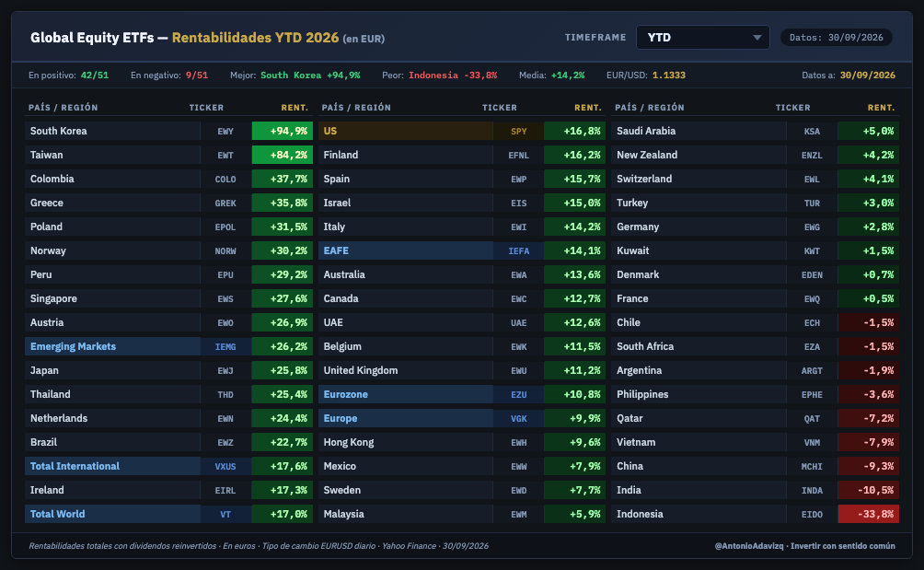Click the EWC ticker cell
The height and width of the screenshot is (570, 924).
coord(518,299)
